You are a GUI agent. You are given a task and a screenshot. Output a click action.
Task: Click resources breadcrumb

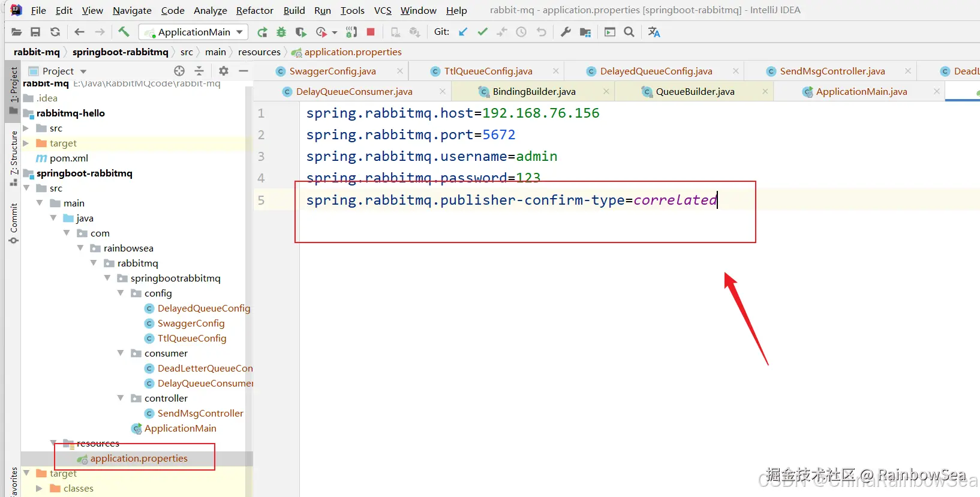coord(259,52)
